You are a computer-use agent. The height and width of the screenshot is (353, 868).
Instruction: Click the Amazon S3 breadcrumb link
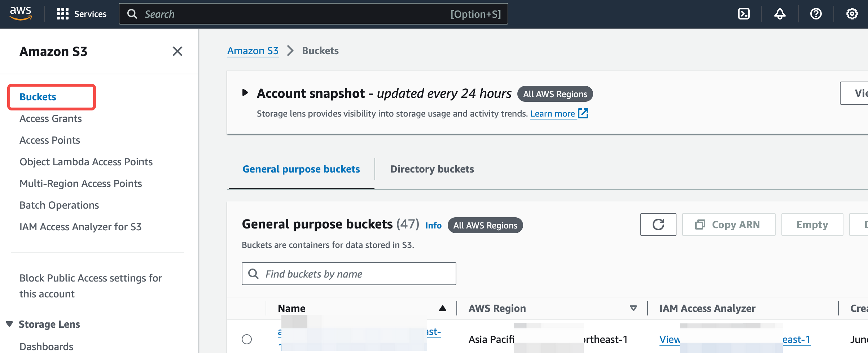[x=253, y=51]
